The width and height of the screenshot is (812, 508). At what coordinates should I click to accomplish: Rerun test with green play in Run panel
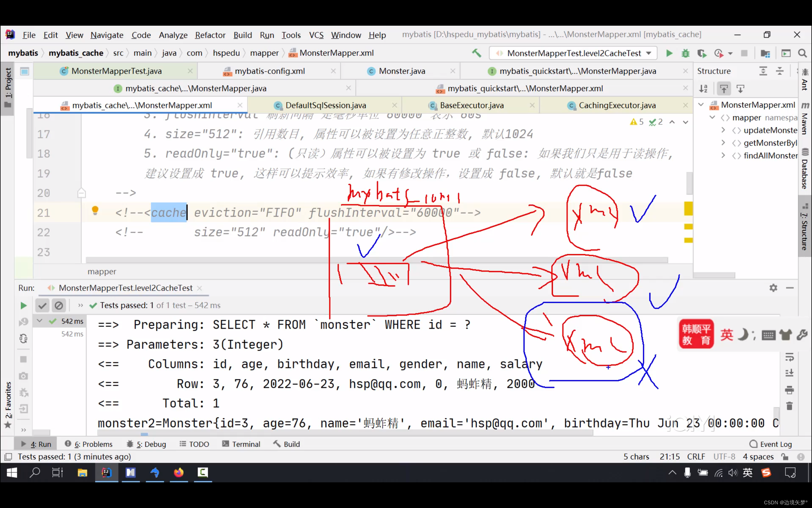tap(23, 305)
